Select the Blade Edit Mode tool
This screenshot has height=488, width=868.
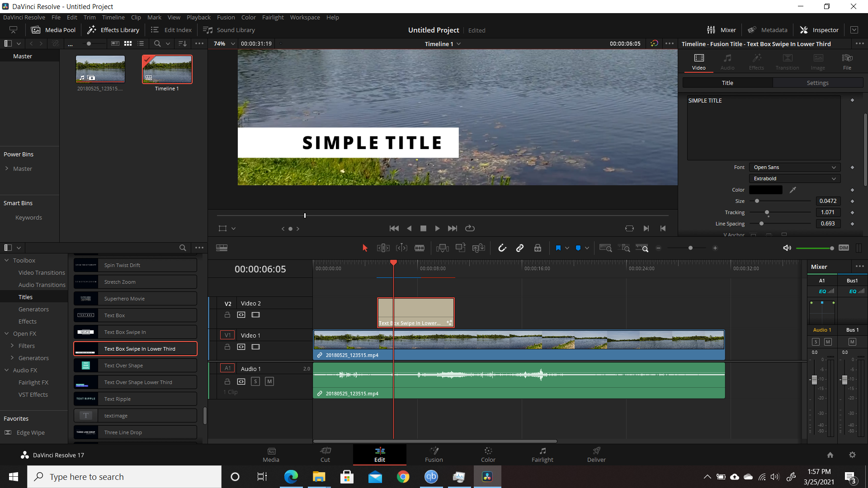(x=420, y=248)
